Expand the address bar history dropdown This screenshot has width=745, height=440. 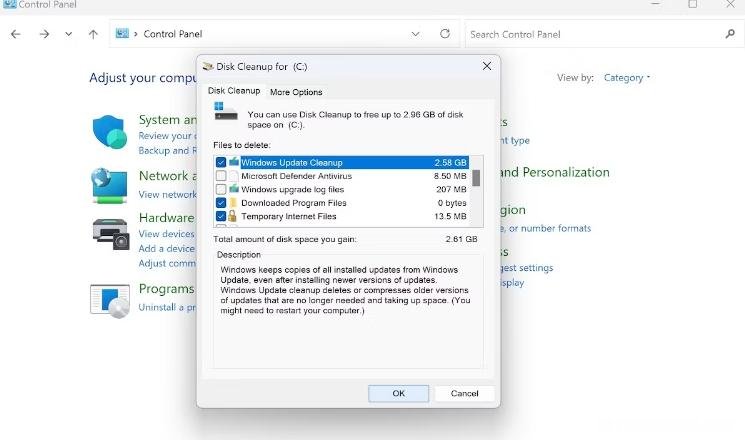415,34
